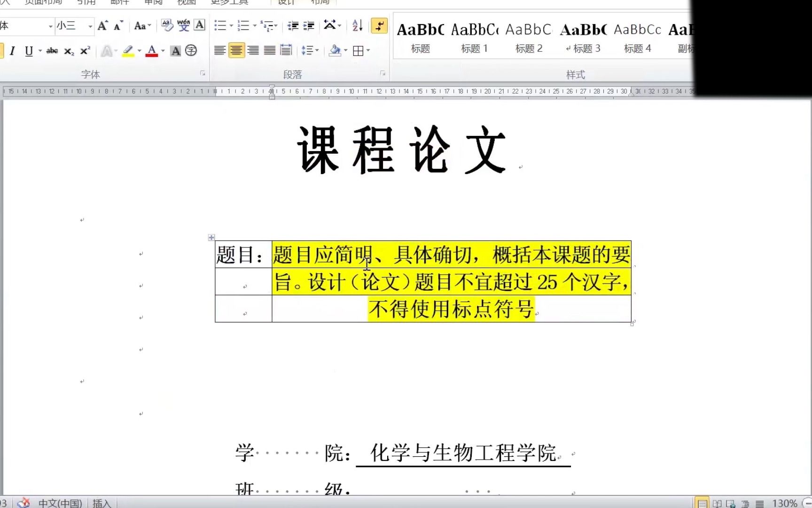Clear formatting with the eraser icon
The width and height of the screenshot is (812, 508).
pos(167,25)
